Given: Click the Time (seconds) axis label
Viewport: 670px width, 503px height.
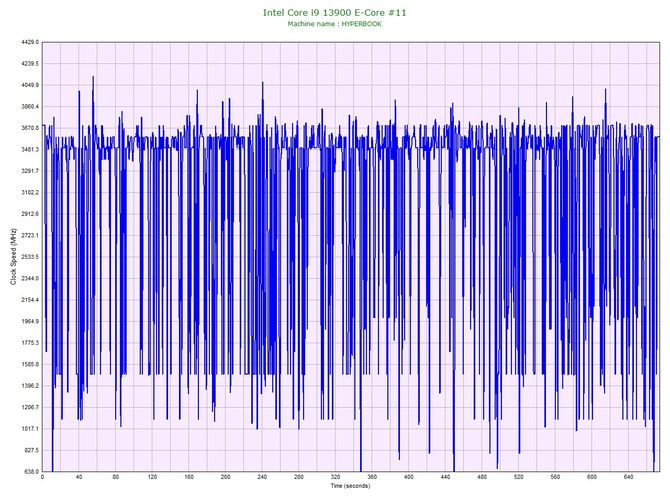Looking at the screenshot, I should coord(350,486).
